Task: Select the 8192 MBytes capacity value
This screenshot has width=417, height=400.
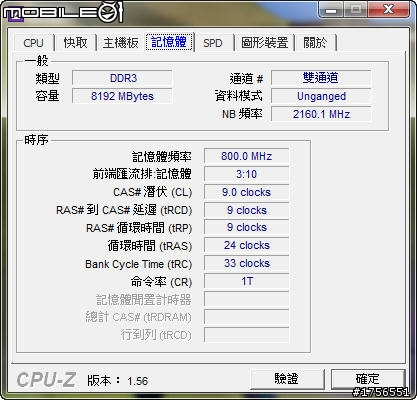Action: click(x=122, y=96)
